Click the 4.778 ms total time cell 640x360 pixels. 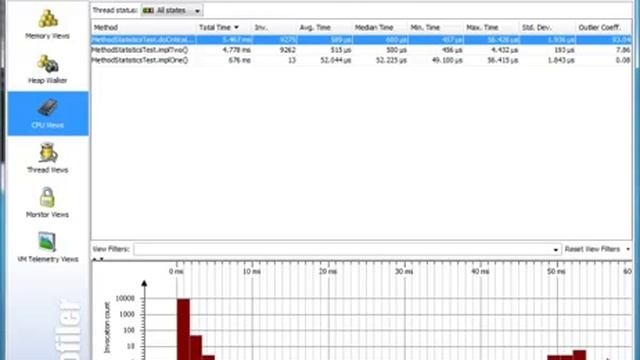click(237, 50)
